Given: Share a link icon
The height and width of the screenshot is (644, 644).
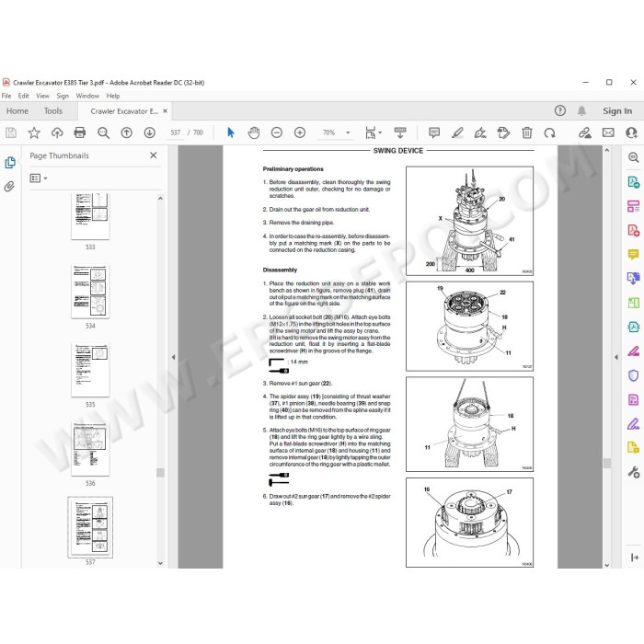Looking at the screenshot, I should (585, 132).
